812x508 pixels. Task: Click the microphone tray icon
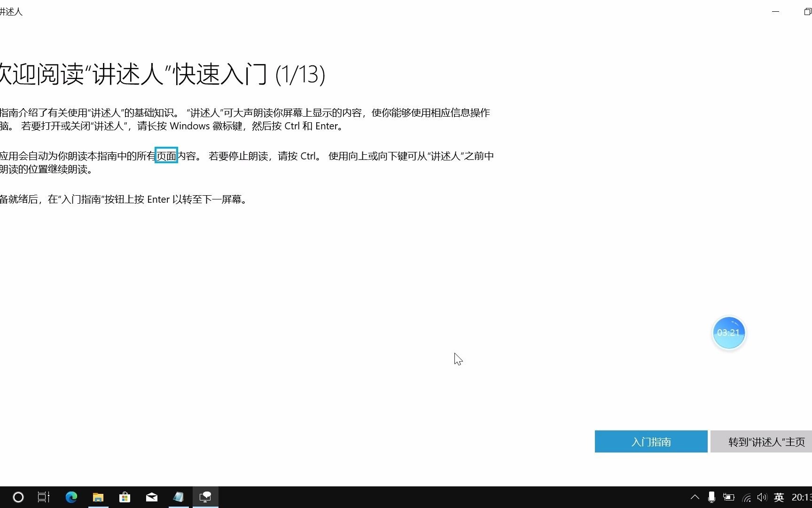pos(711,497)
